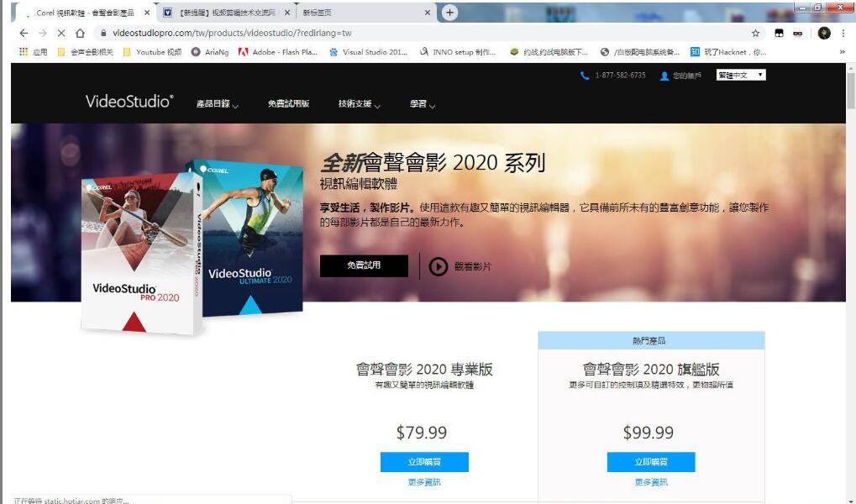Open 更多資訊 under the 旗艦版

pyautogui.click(x=651, y=482)
